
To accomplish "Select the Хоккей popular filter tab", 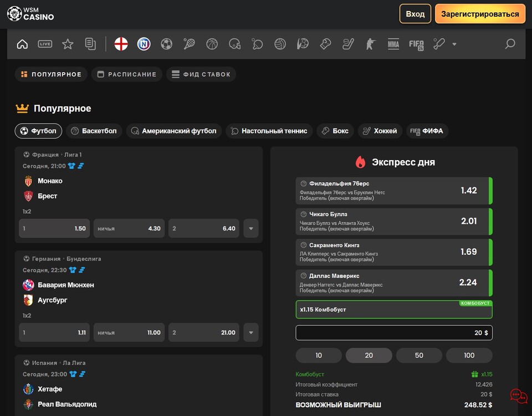I will pos(380,131).
